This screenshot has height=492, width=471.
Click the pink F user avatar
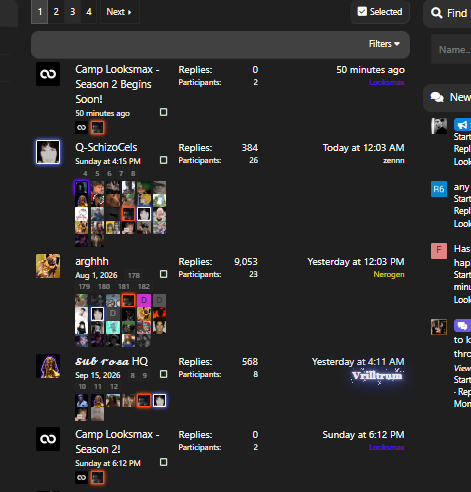(x=439, y=251)
